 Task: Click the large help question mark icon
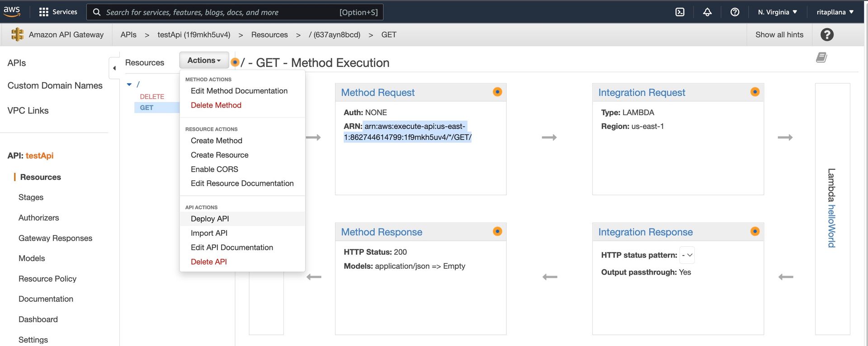click(827, 35)
